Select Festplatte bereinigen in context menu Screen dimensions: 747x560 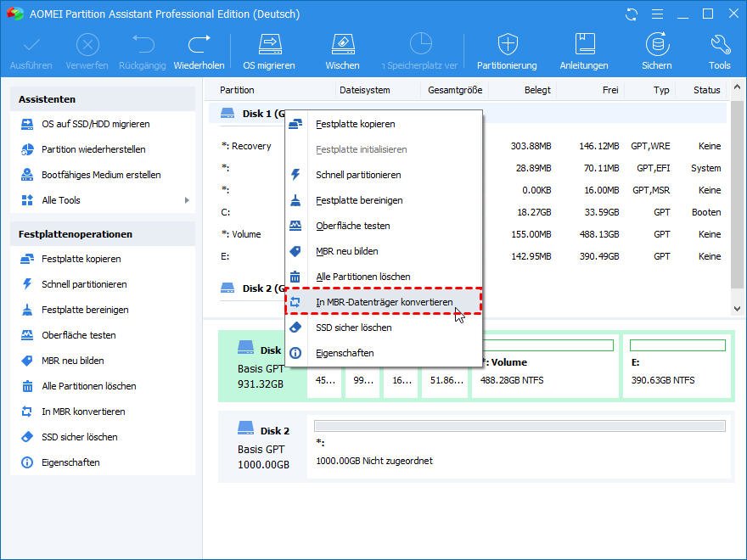click(384, 200)
